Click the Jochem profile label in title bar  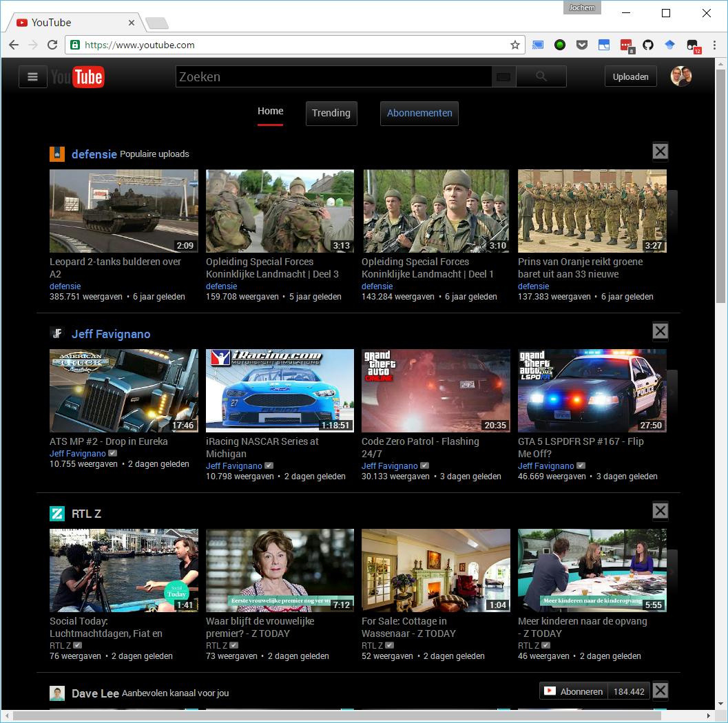pyautogui.click(x=582, y=8)
